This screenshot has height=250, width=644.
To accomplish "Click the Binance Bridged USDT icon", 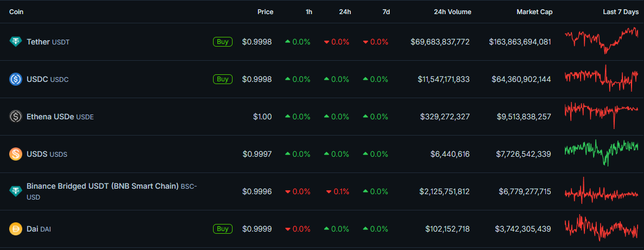I will coord(16,191).
